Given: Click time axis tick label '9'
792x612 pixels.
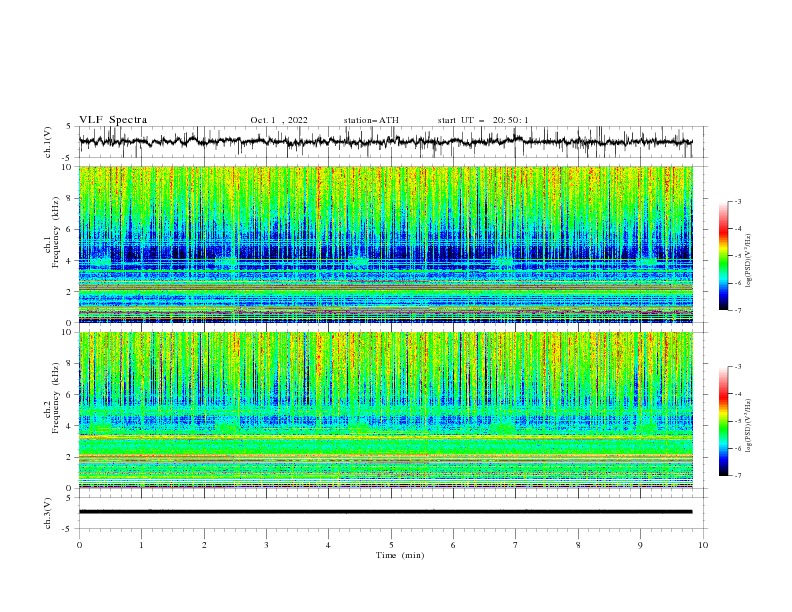Looking at the screenshot, I should click(640, 545).
